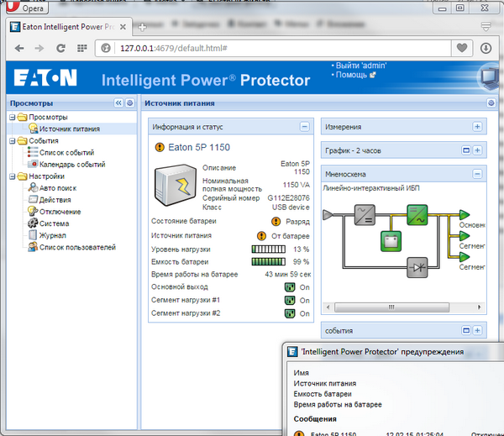Click Источник питания in предупреждения popup
Viewport: 504px width, 436px height.
tap(324, 383)
